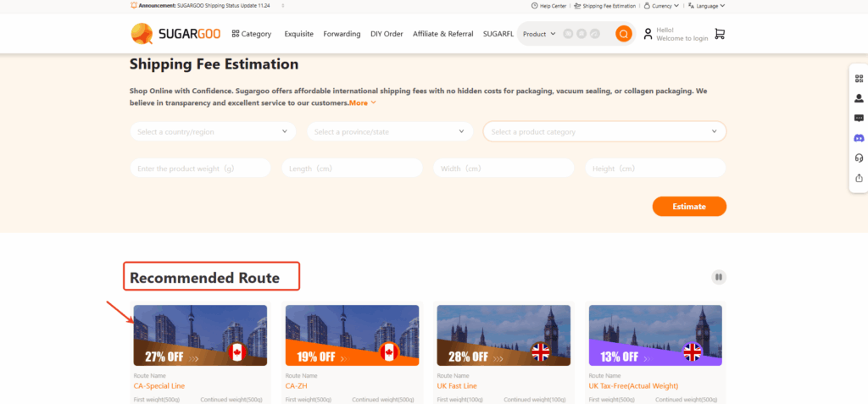Click 'Welcome to login' text
The image size is (868, 404).
(x=682, y=38)
